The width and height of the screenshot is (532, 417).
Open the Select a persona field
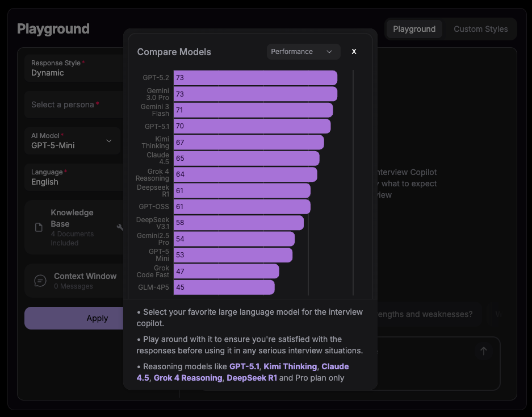click(x=72, y=105)
